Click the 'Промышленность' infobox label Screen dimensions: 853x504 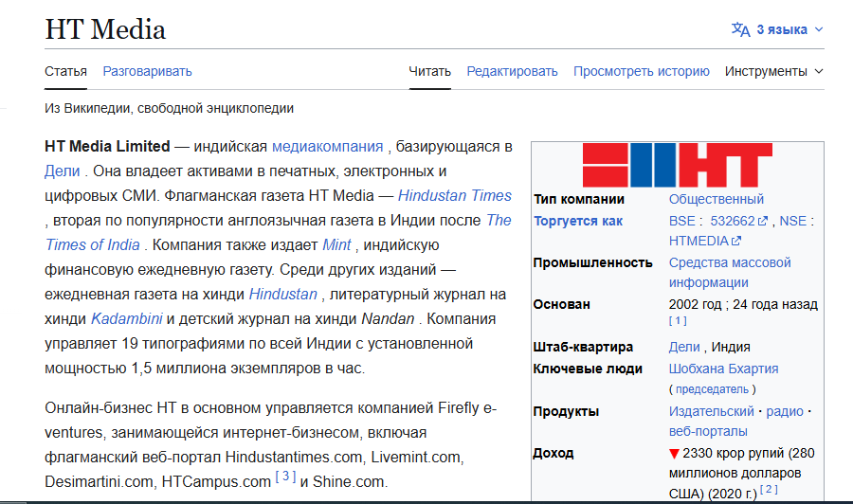point(593,262)
